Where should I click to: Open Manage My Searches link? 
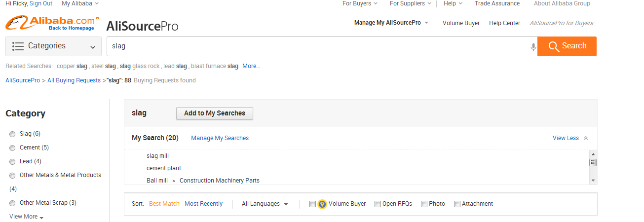coord(220,138)
